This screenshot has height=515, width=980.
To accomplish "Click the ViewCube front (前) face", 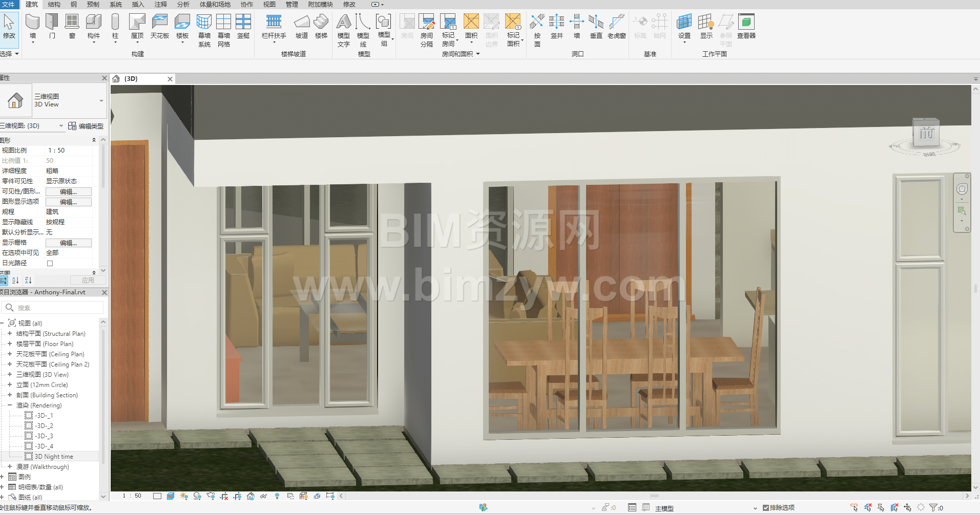I will [926, 134].
